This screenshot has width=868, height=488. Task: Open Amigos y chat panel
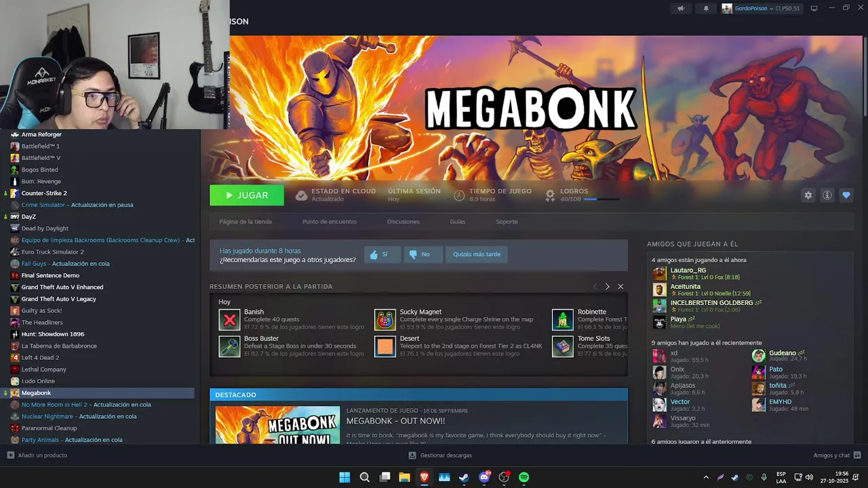click(837, 455)
